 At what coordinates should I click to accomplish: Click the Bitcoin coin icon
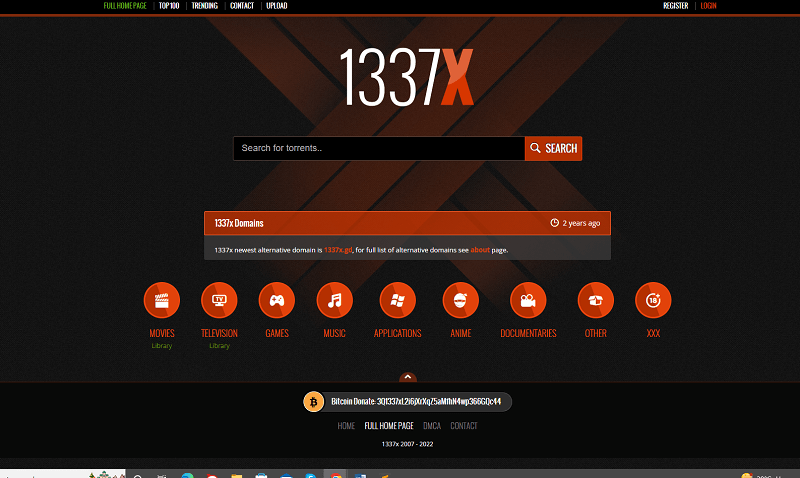tap(314, 402)
